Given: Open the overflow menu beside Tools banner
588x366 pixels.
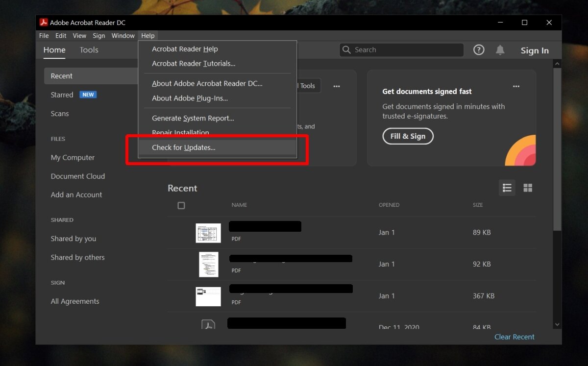Looking at the screenshot, I should [337, 86].
